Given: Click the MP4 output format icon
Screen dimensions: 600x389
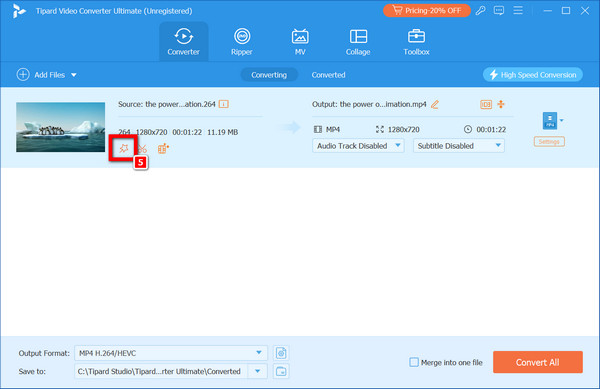Looking at the screenshot, I should [550, 121].
